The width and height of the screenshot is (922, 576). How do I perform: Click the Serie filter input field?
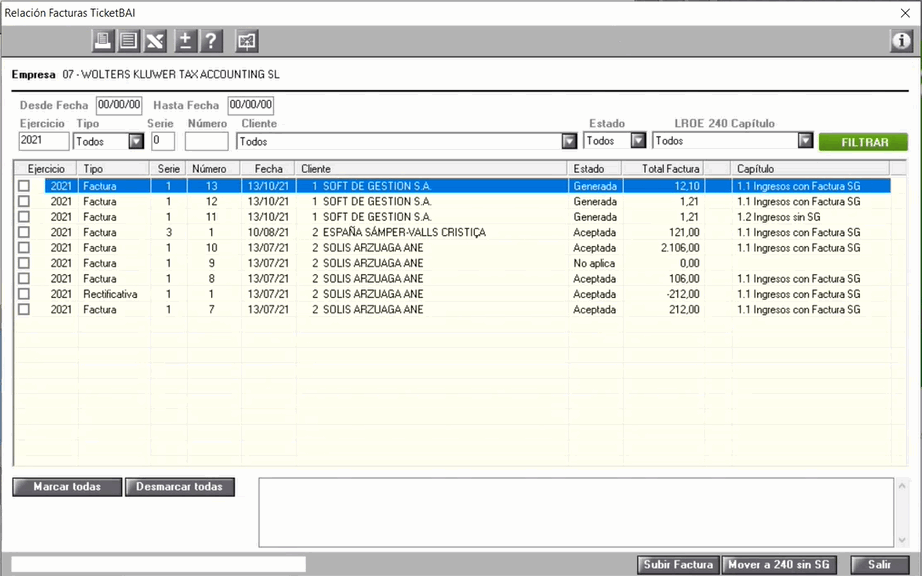(x=163, y=141)
